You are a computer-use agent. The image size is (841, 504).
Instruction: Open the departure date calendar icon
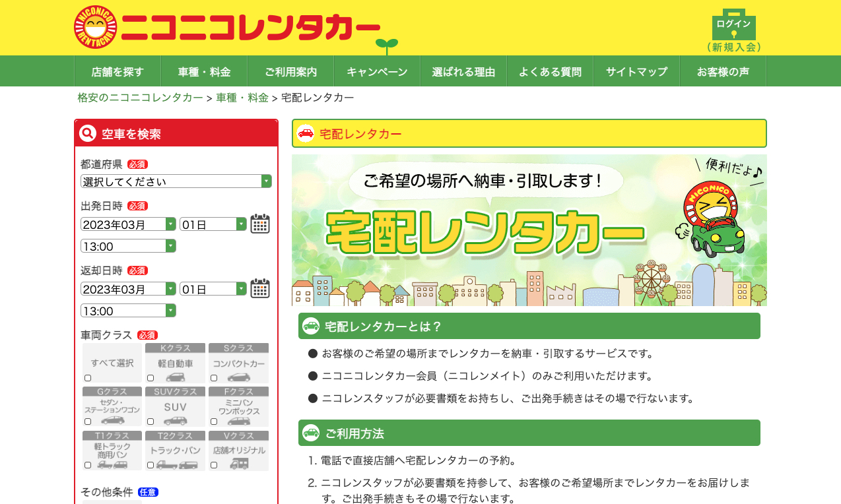pos(260,224)
